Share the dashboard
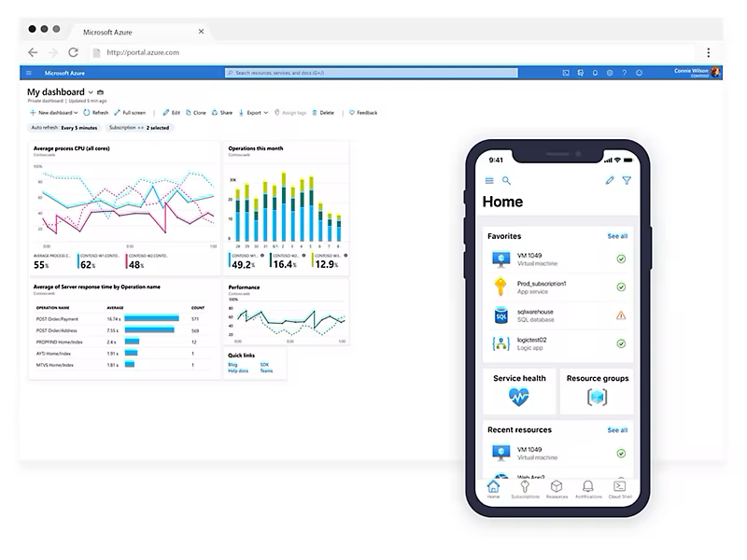 [222, 113]
